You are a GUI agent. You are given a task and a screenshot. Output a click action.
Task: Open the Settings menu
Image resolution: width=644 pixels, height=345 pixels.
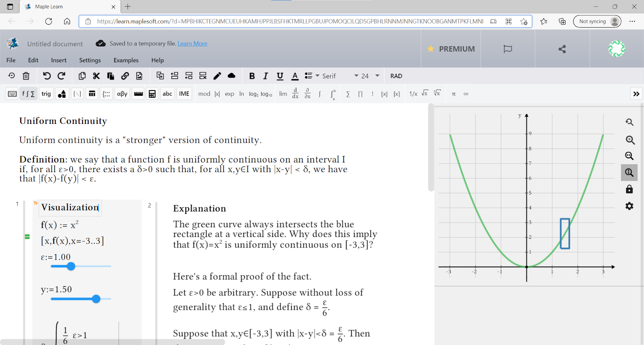tap(90, 60)
